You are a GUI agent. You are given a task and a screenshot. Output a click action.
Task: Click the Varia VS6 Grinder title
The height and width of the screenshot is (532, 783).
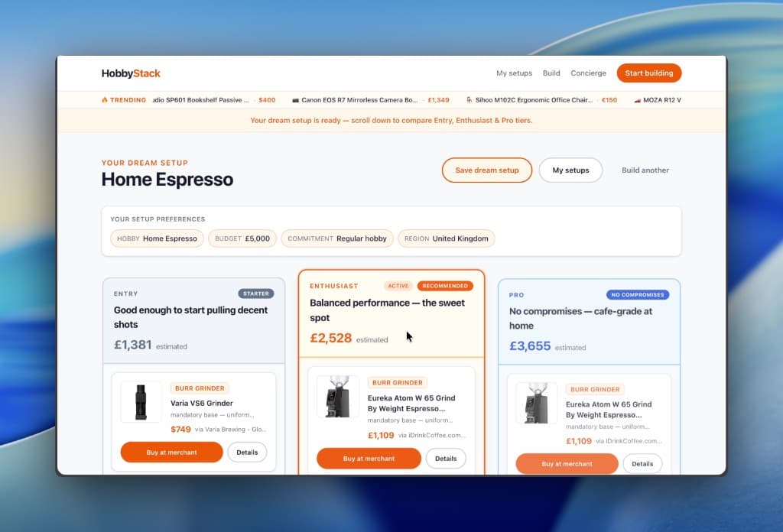202,404
